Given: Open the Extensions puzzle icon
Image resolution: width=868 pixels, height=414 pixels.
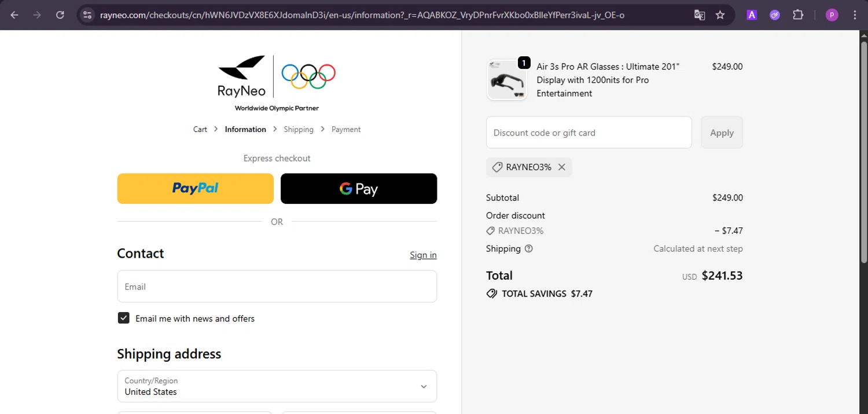Looking at the screenshot, I should (798, 15).
